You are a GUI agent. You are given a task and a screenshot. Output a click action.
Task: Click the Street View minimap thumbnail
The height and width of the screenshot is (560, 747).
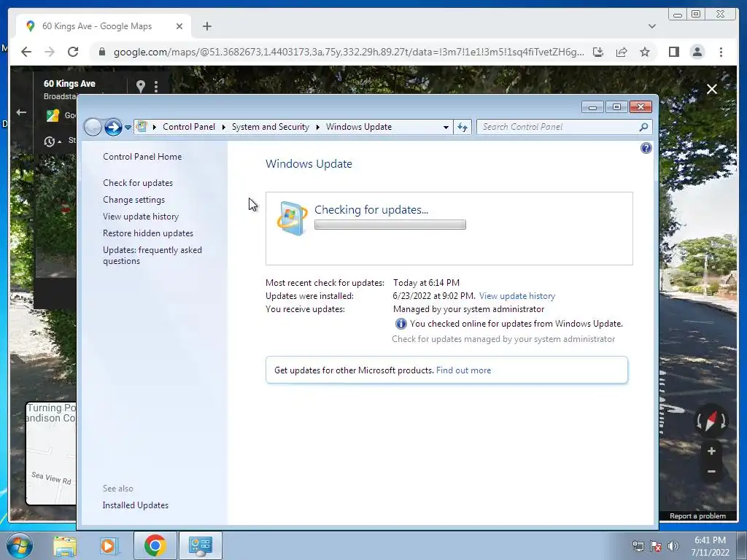[x=51, y=453]
